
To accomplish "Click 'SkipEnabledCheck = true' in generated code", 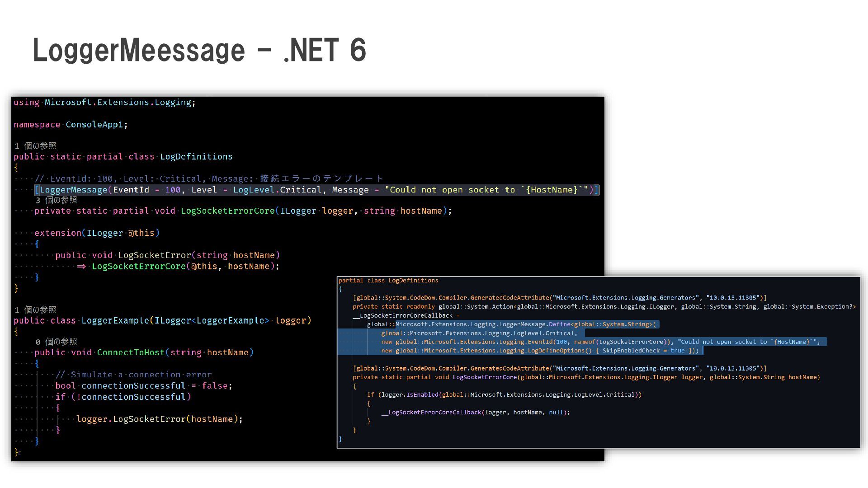I will (x=643, y=351).
